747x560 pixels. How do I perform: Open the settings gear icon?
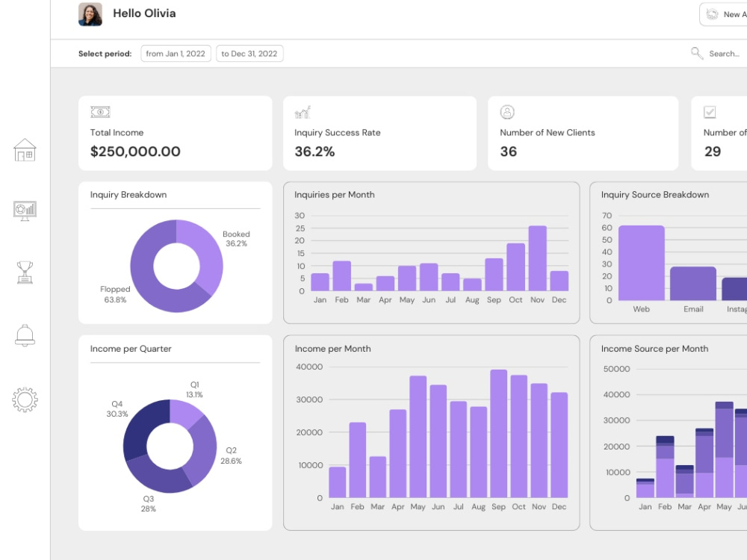[x=25, y=399]
